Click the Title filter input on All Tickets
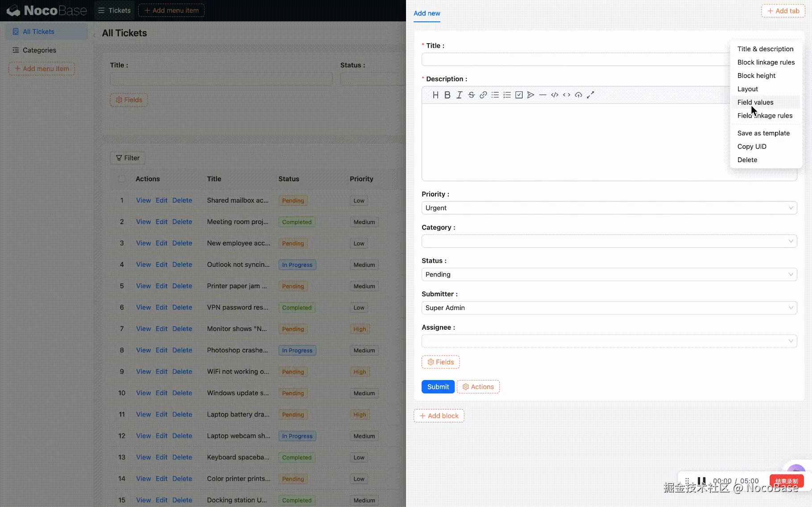Image resolution: width=812 pixels, height=507 pixels. pyautogui.click(x=221, y=79)
